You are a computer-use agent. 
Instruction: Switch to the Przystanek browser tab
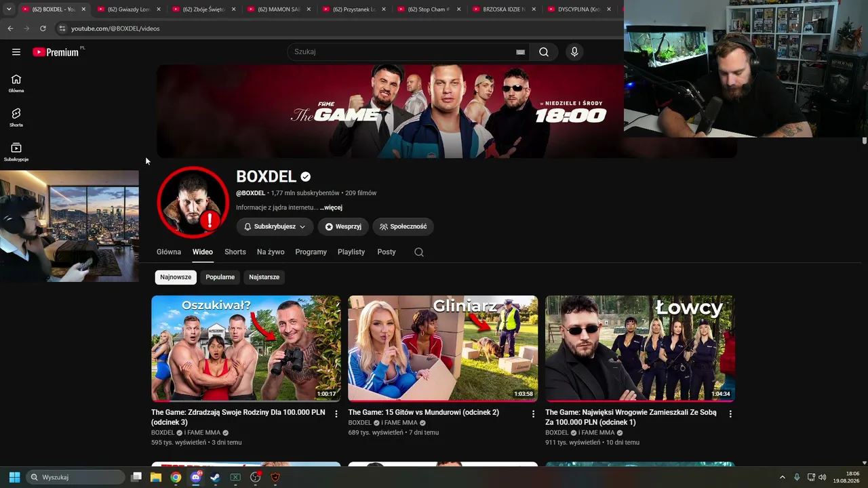353,9
